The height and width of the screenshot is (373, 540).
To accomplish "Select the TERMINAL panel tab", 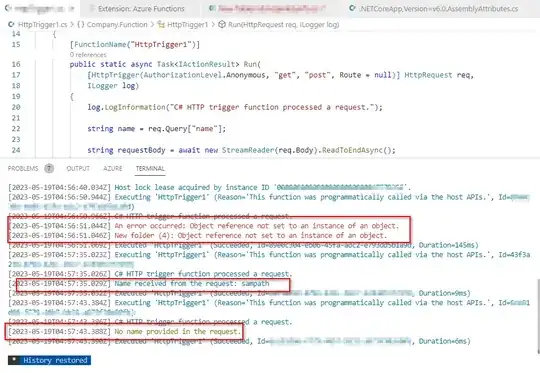I will [x=150, y=168].
